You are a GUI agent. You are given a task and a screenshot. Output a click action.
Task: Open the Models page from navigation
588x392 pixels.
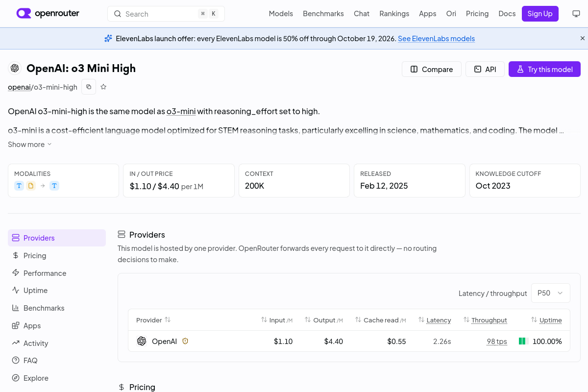pyautogui.click(x=281, y=14)
